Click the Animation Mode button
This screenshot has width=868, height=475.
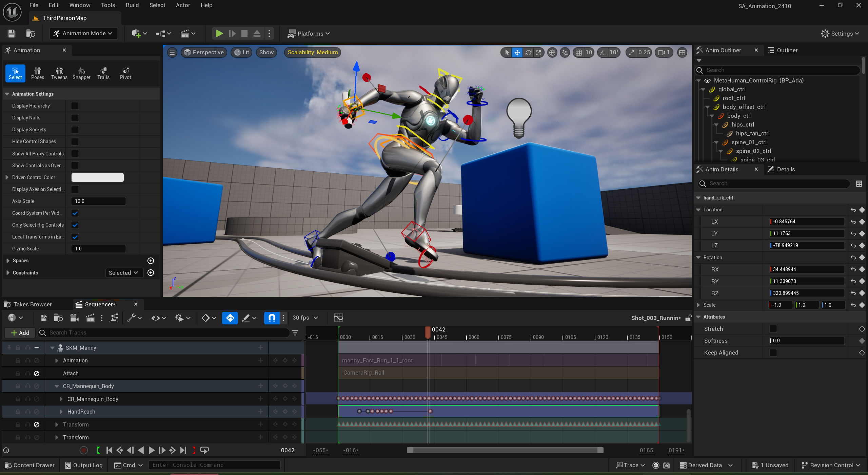point(83,33)
